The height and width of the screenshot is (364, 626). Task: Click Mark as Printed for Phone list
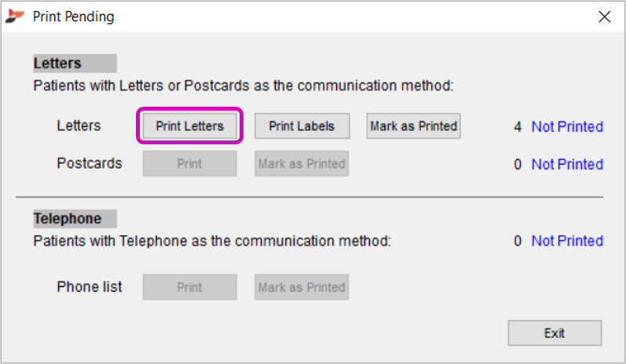coord(302,287)
